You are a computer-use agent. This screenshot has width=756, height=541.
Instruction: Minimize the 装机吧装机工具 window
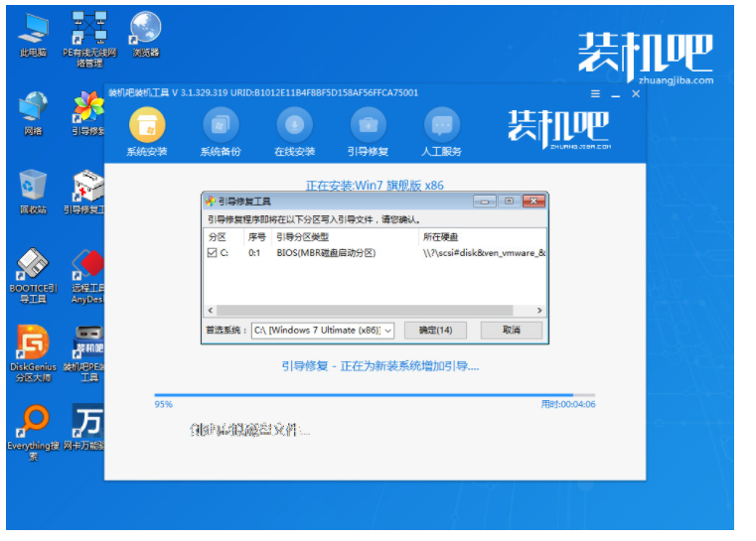pos(616,94)
